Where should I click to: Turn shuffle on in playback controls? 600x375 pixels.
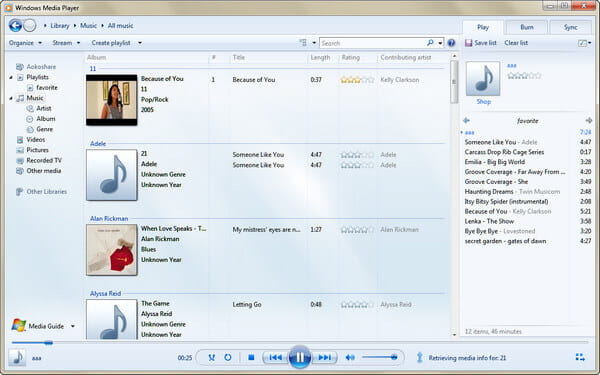(x=211, y=357)
